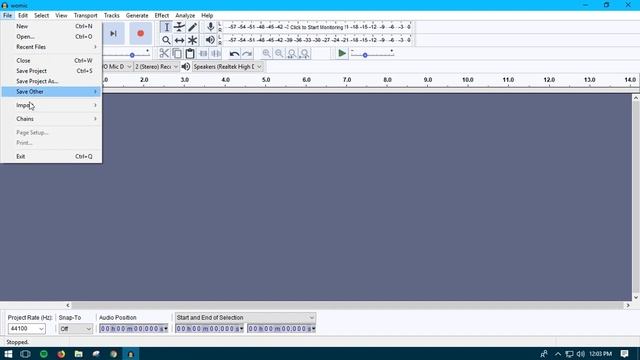The width and height of the screenshot is (640, 360).
Task: Click the Audio Position time field
Action: click(133, 329)
